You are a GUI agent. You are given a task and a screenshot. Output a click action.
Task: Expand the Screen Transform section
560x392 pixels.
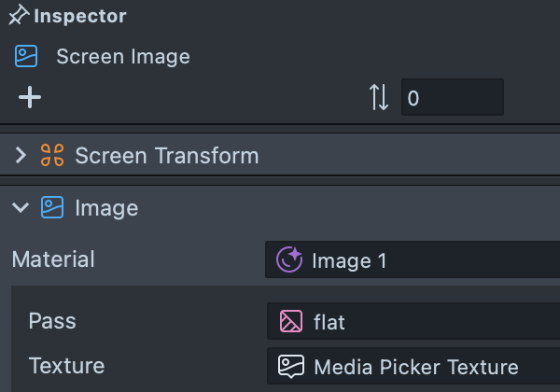[21, 155]
